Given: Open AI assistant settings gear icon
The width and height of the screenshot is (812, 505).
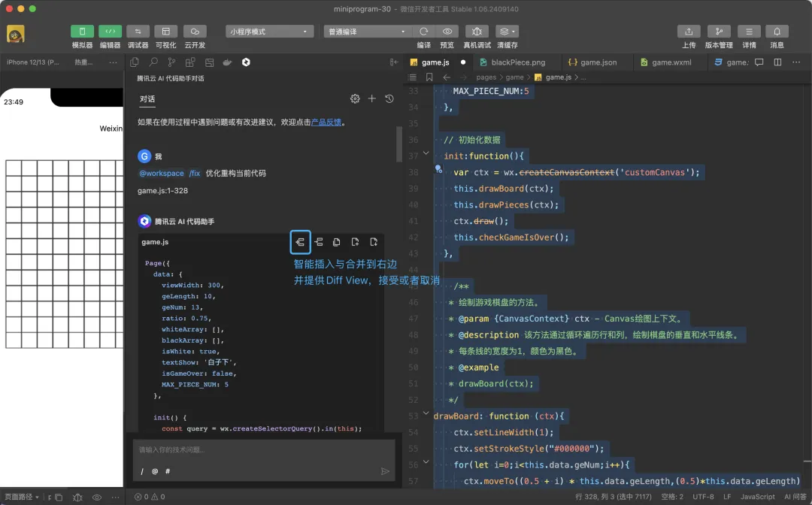Looking at the screenshot, I should point(355,99).
